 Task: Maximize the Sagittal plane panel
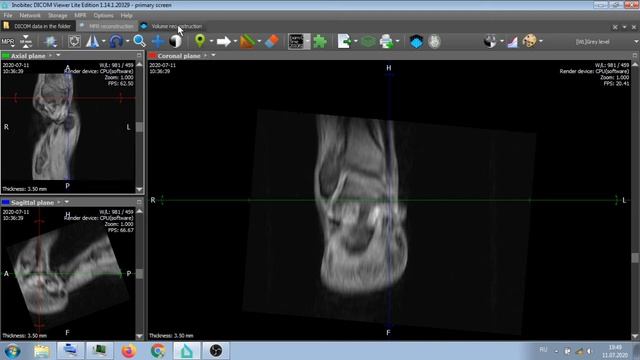pyautogui.click(x=139, y=202)
